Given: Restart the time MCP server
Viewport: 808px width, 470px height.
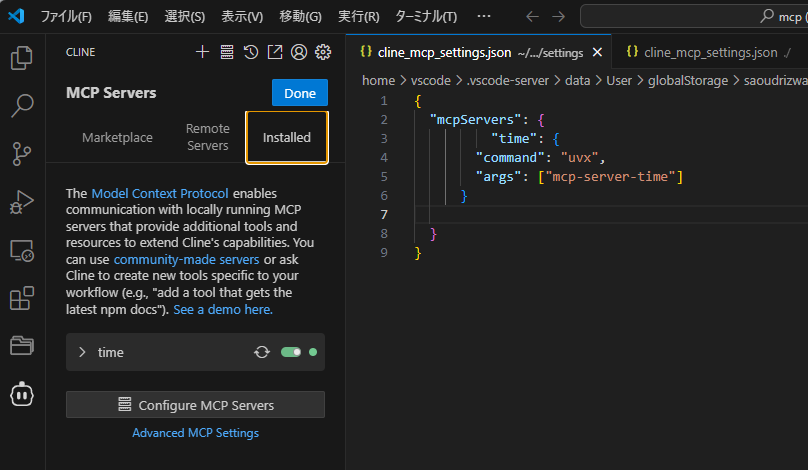Looking at the screenshot, I should 262,352.
